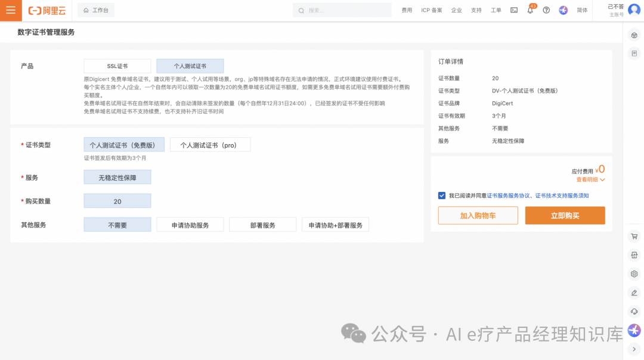Open the 工作台 workbench
The image size is (644, 360).
tap(96, 10)
